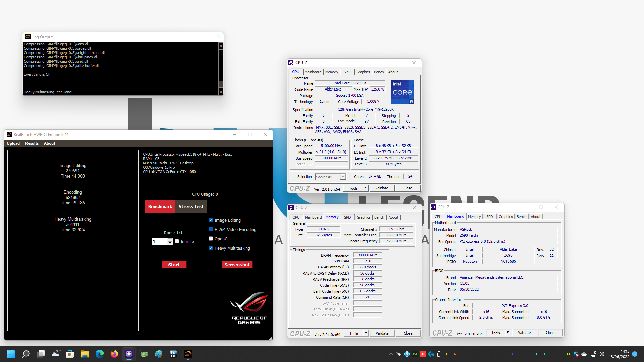The height and width of the screenshot is (362, 644).
Task: Open Graphics tab in Memory CPU-Z window
Action: 364,217
